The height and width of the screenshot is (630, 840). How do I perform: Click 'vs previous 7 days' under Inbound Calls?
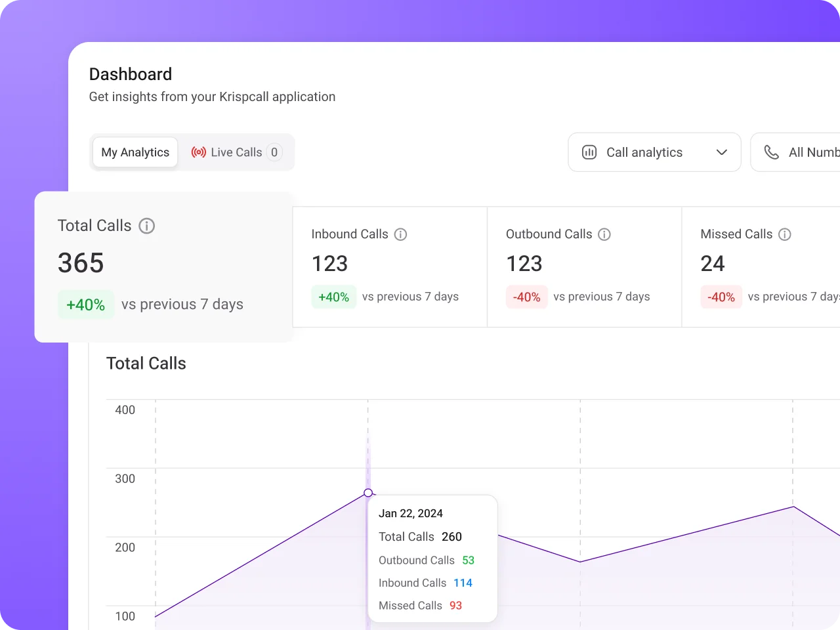tap(410, 297)
